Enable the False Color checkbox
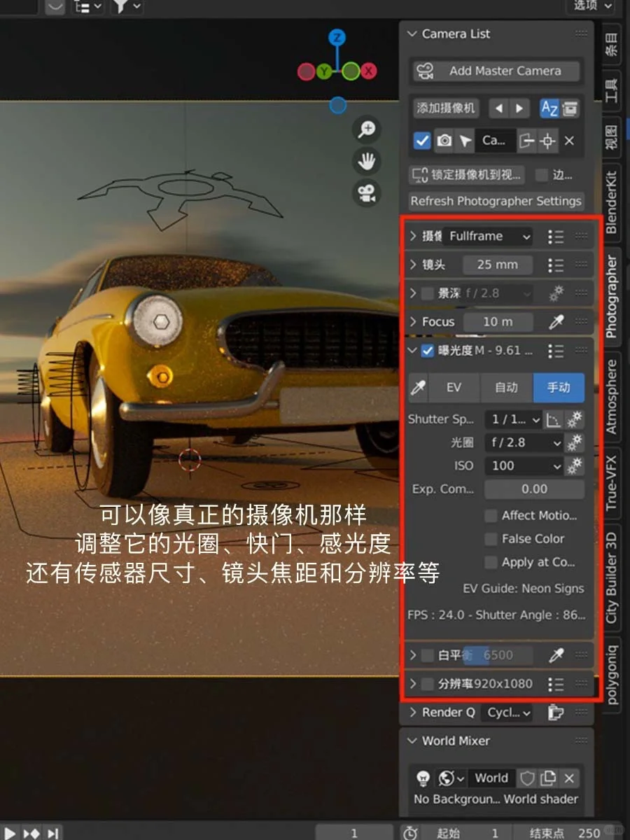 pos(491,539)
